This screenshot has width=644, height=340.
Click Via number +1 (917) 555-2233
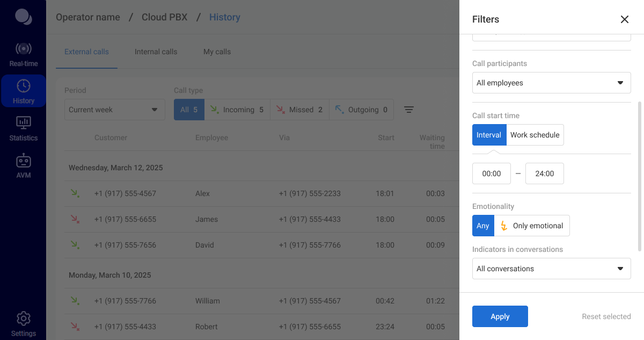(310, 193)
